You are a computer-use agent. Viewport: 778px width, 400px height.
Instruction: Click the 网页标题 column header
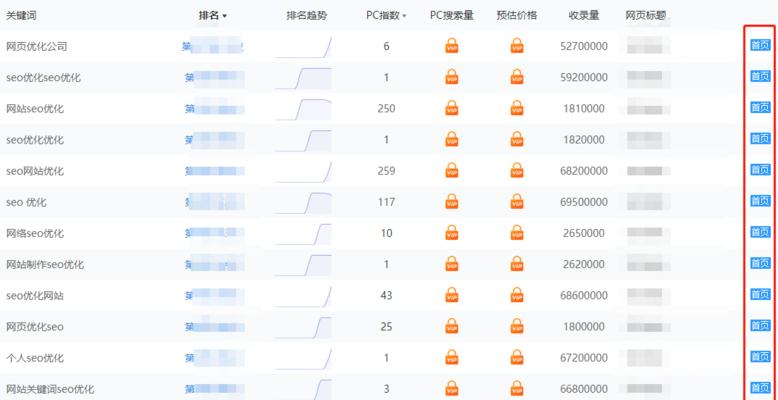tap(646, 16)
